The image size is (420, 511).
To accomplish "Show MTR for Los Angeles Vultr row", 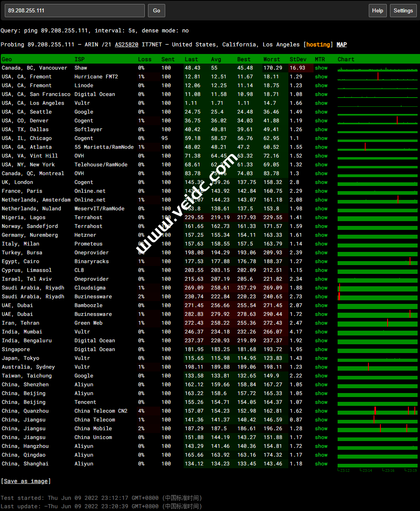I will click(321, 103).
